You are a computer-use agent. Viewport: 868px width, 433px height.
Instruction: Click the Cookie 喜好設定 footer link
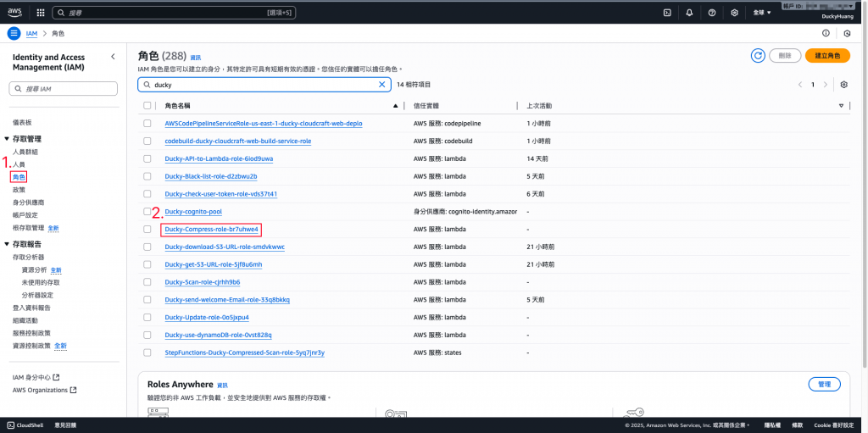point(833,425)
